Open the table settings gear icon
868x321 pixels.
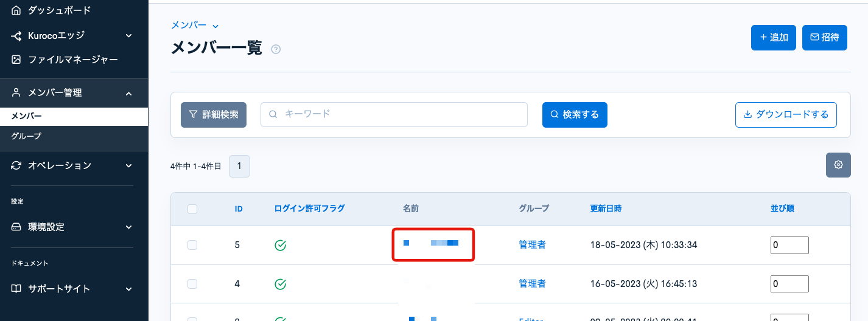pyautogui.click(x=838, y=165)
